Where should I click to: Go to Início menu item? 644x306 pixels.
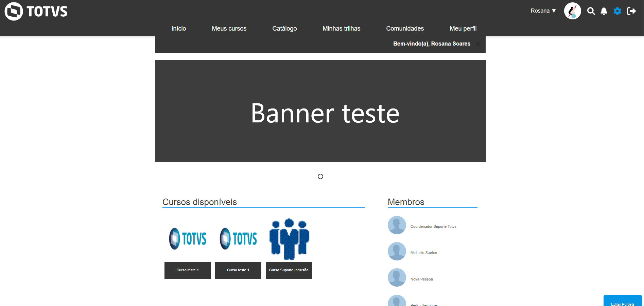(179, 29)
